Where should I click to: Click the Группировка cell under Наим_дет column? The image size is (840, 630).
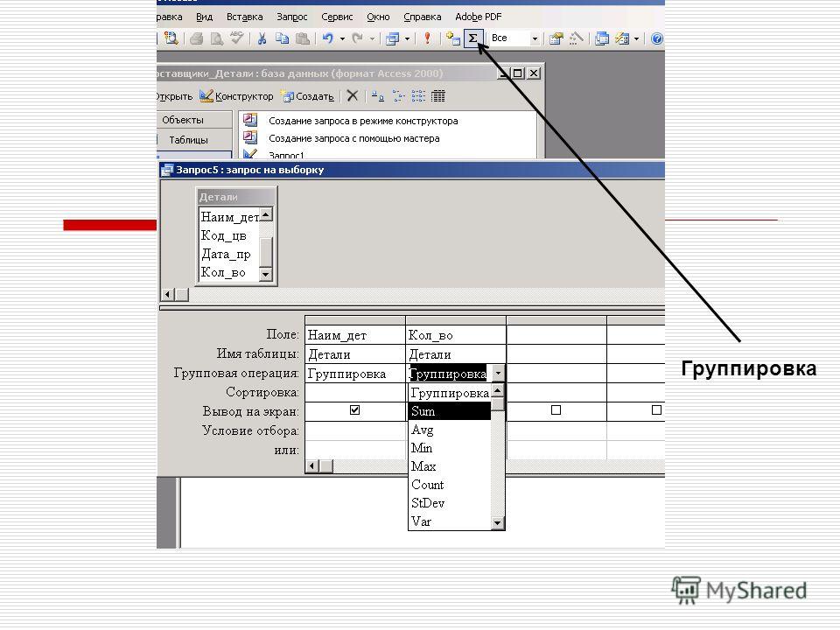point(354,374)
